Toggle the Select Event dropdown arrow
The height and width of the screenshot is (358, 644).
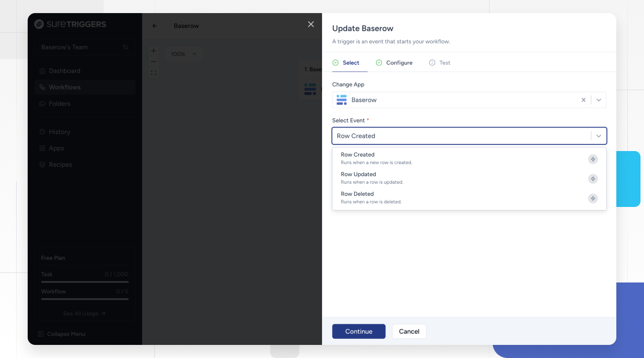pyautogui.click(x=599, y=136)
